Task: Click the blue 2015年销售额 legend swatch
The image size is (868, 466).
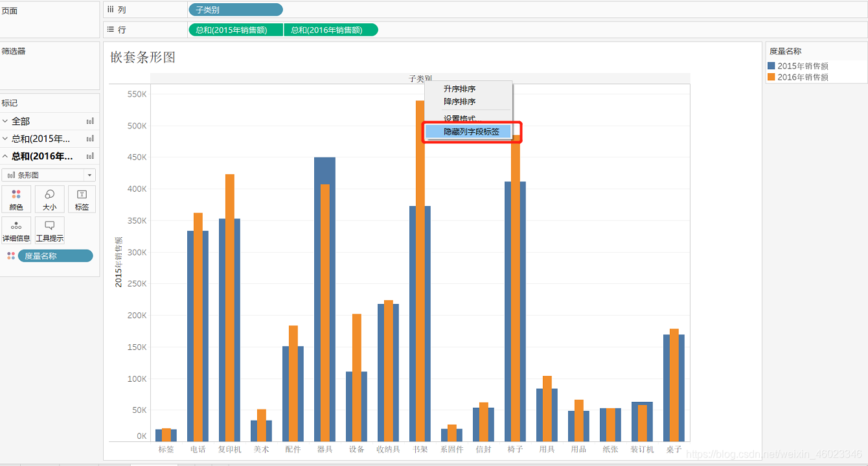Action: 771,66
